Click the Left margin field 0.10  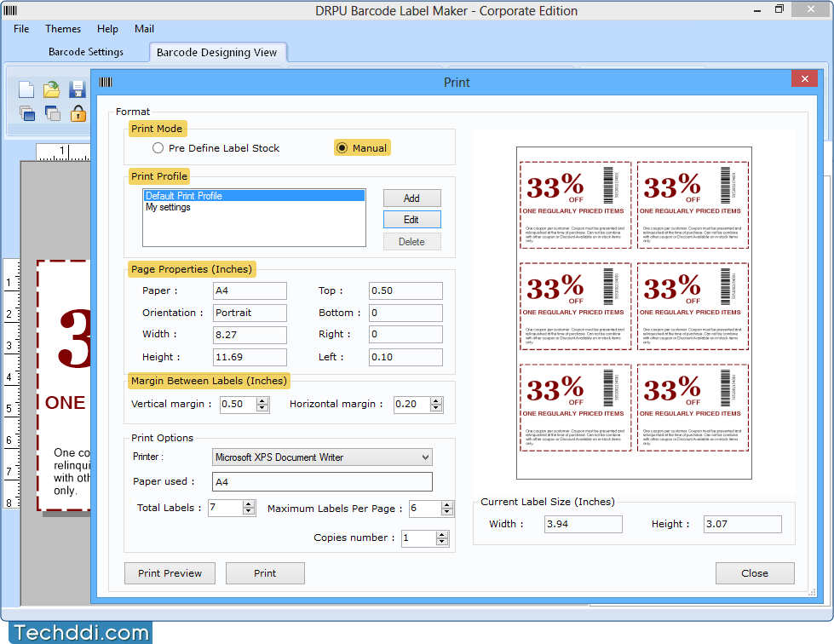click(x=405, y=358)
